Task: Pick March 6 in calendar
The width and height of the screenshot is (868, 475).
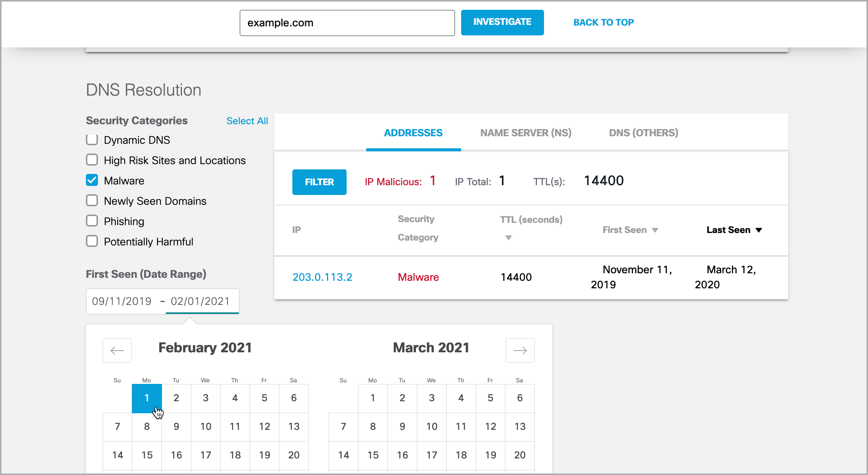Action: (x=520, y=398)
